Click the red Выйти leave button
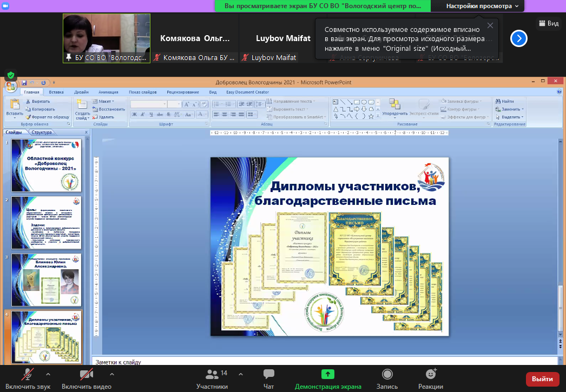Viewport: 566px width, 392px height. [x=542, y=379]
